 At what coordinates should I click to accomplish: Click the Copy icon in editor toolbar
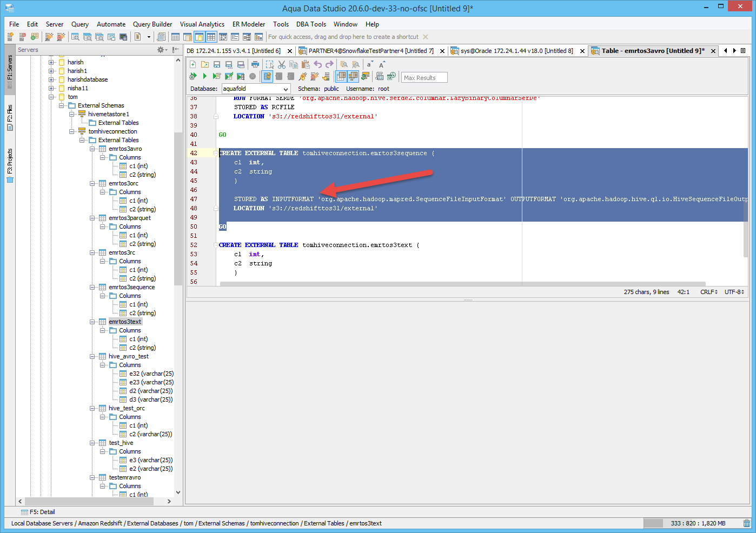click(x=294, y=64)
